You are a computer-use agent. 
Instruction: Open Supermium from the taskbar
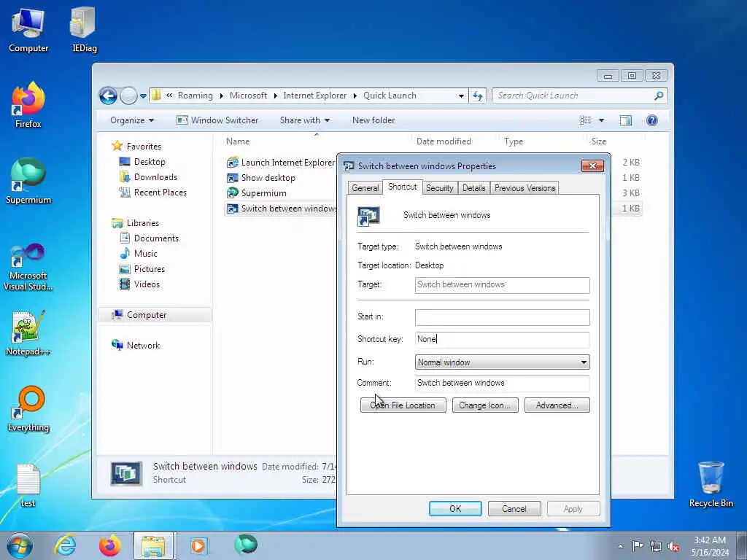[x=245, y=545]
